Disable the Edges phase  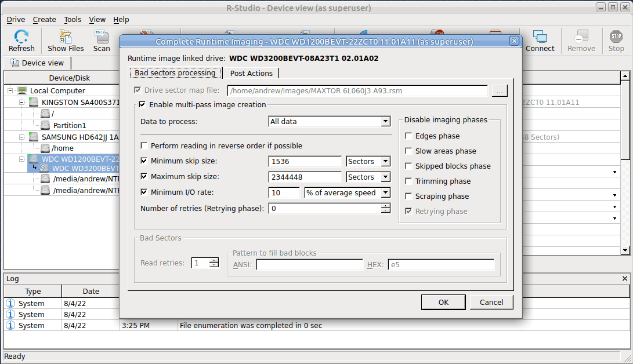coord(408,136)
